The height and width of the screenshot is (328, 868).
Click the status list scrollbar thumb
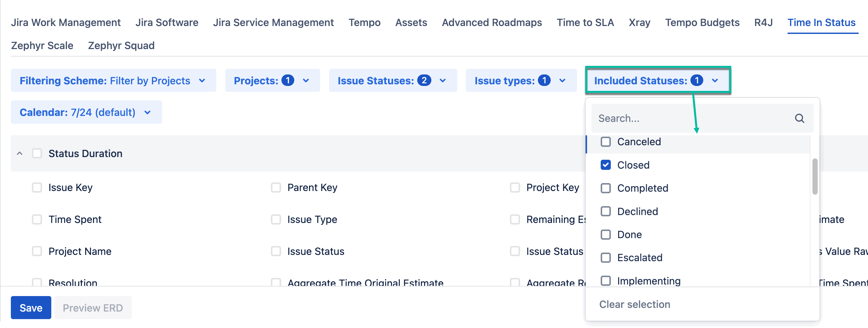(814, 177)
